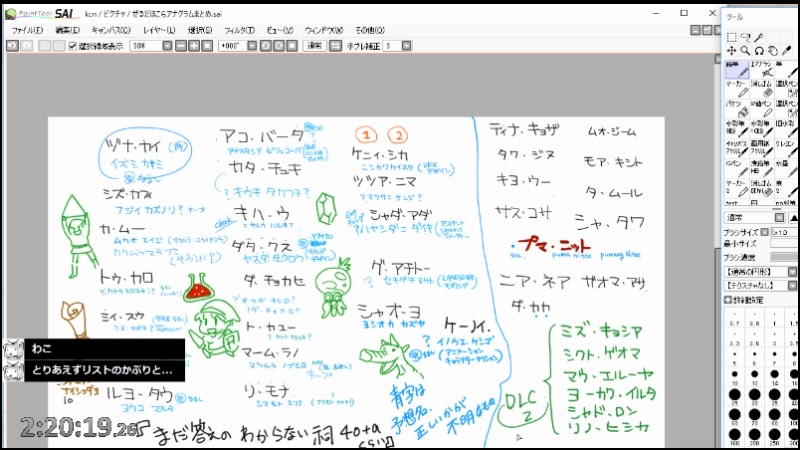
Task: Click the 通常 selection mode button
Action: 314,46
